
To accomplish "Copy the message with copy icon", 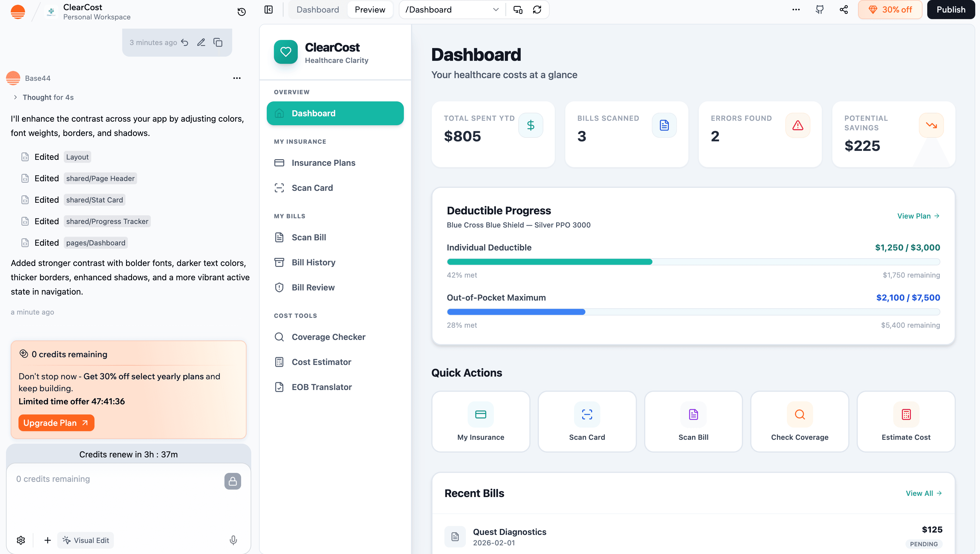I will 218,42.
